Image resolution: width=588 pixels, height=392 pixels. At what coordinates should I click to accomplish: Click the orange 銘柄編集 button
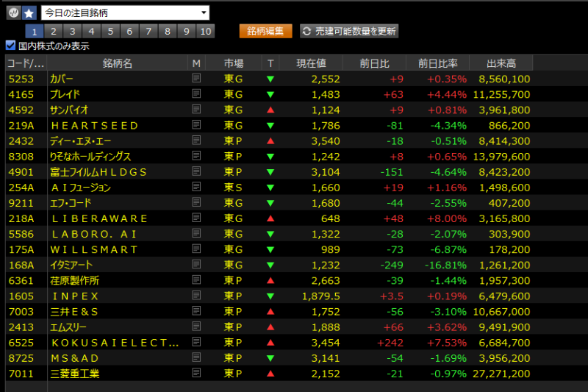coord(265,31)
